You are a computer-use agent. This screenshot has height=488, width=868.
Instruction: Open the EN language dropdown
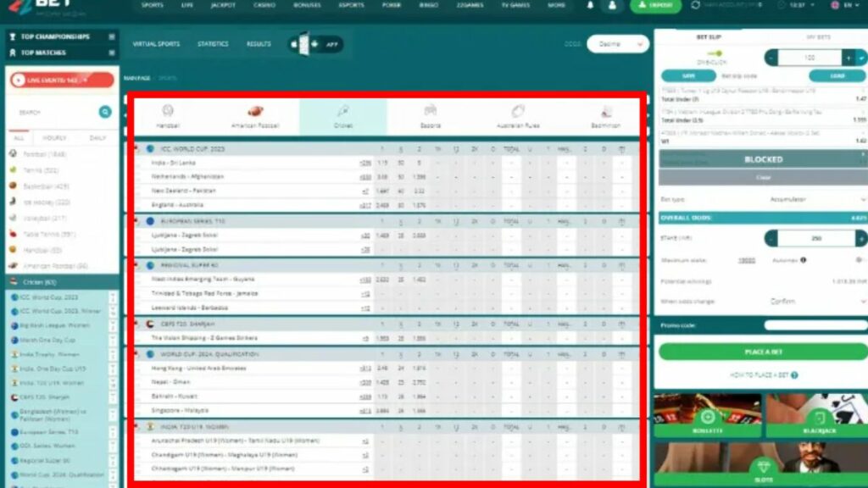point(845,5)
